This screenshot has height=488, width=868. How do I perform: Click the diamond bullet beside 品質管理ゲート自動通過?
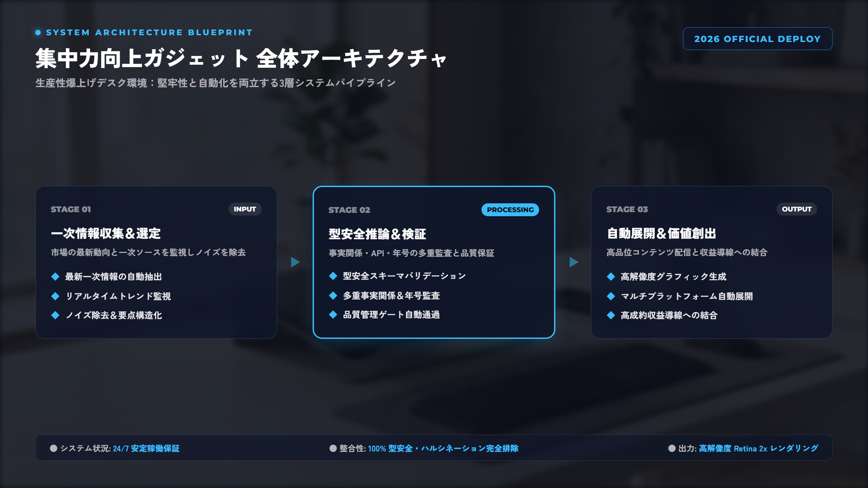(333, 314)
